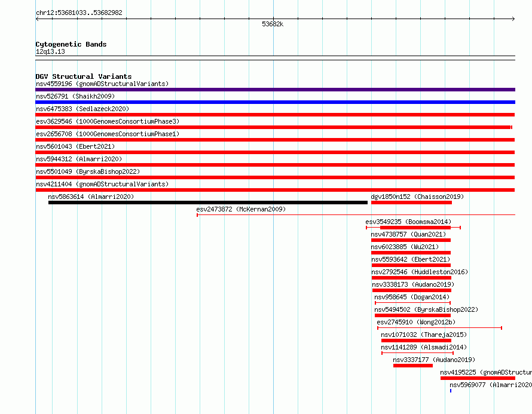Click nsv5494502 (ByrskaBishop2022) label
Viewport: 532px width, 414px height.
click(x=426, y=309)
